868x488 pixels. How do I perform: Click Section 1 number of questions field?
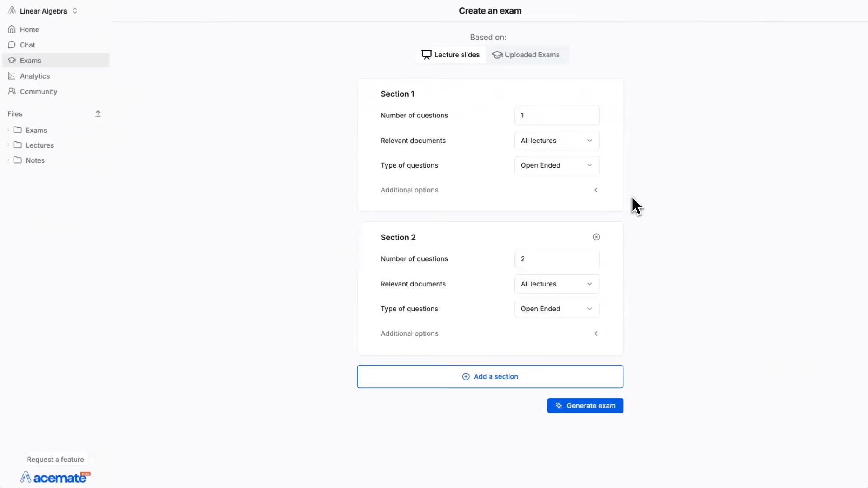point(557,115)
